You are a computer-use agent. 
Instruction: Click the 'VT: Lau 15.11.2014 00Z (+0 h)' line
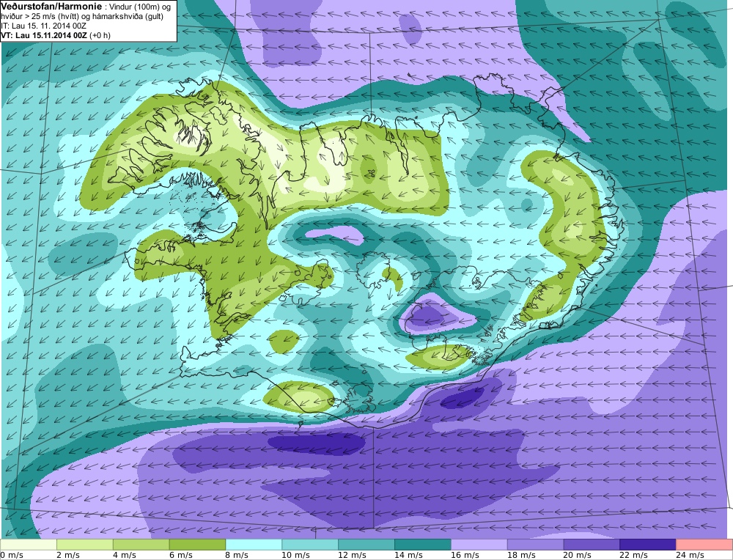tap(56, 35)
